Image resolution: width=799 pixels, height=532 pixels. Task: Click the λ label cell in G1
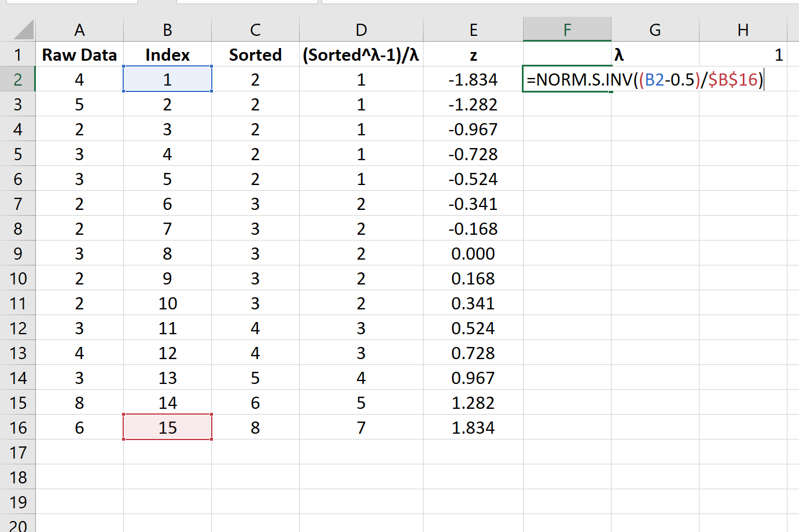(x=655, y=54)
